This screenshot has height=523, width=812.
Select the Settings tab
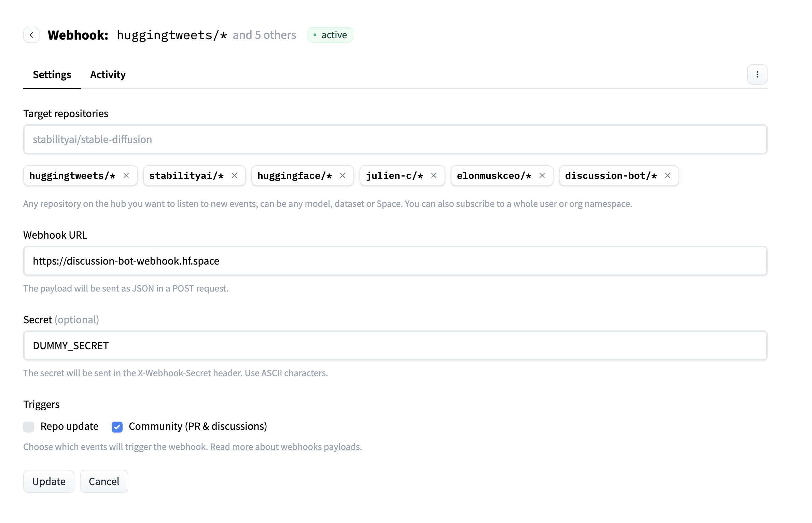[52, 74]
